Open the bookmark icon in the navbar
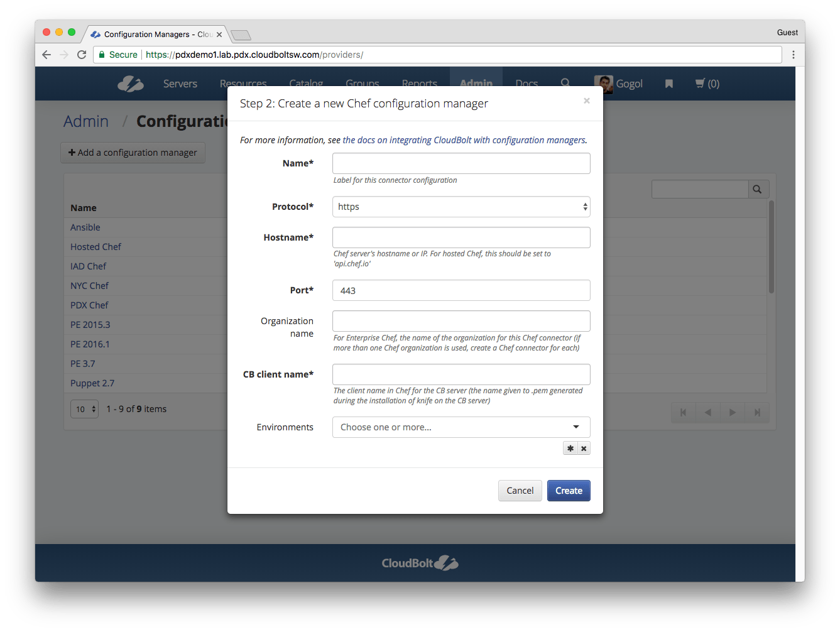This screenshot has width=840, height=632. pos(669,84)
